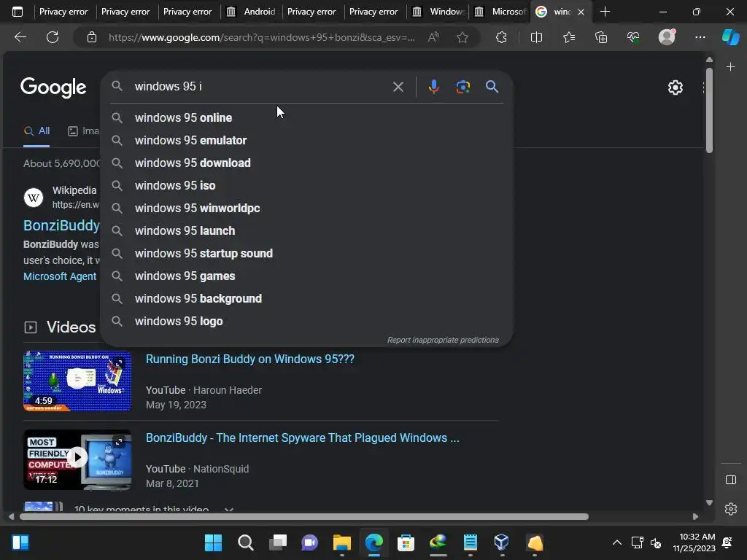Open VirtualBox from the taskbar

[x=502, y=542]
